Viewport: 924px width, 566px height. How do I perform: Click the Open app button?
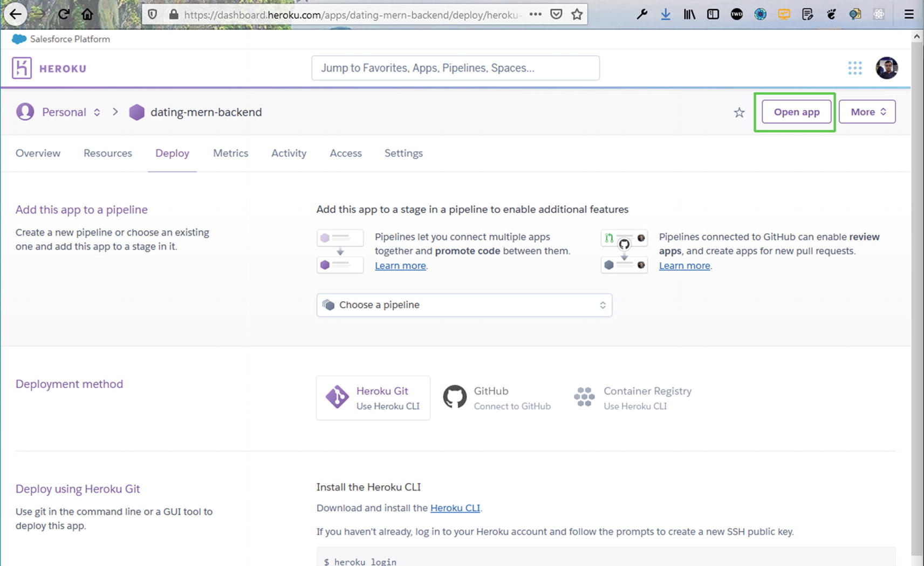pos(796,112)
